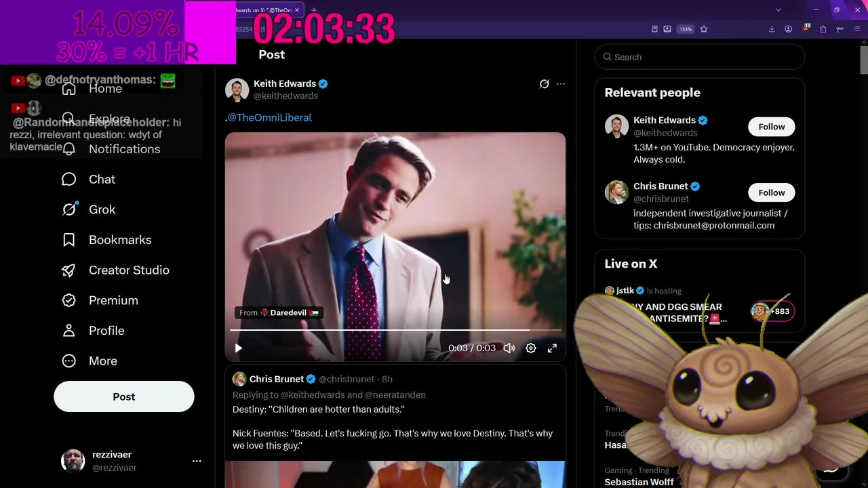Select Profile in the navigation menu

click(106, 331)
